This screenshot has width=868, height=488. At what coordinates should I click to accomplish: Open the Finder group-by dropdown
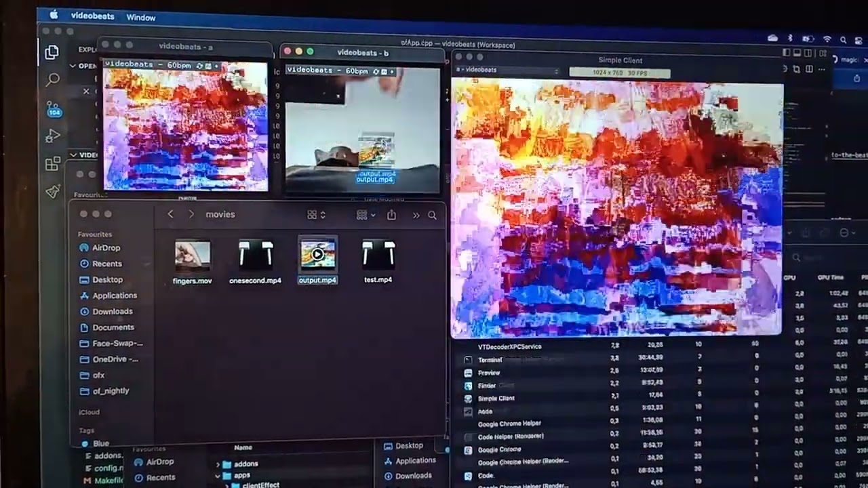366,215
